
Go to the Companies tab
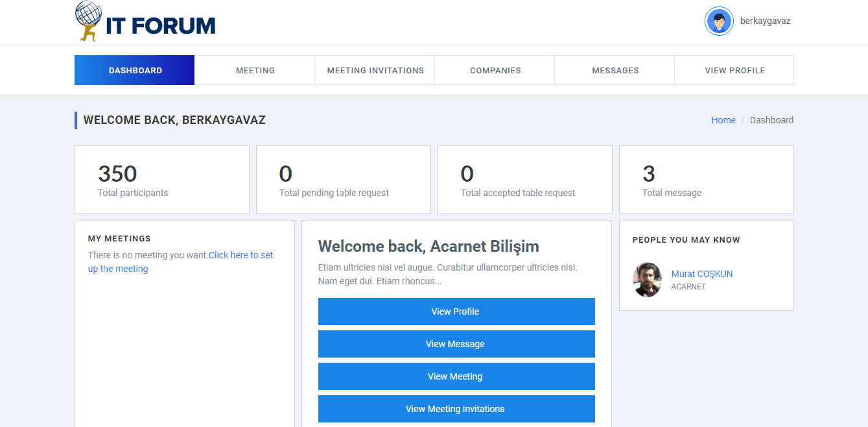[x=495, y=70]
